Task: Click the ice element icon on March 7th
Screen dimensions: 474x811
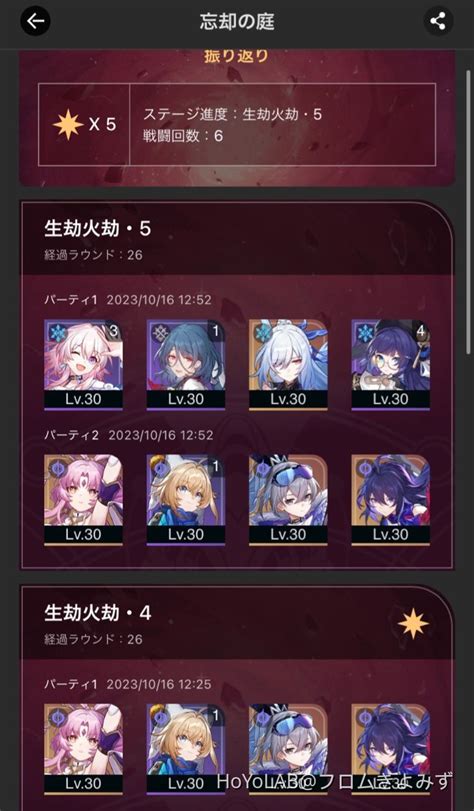Action: click(57, 333)
